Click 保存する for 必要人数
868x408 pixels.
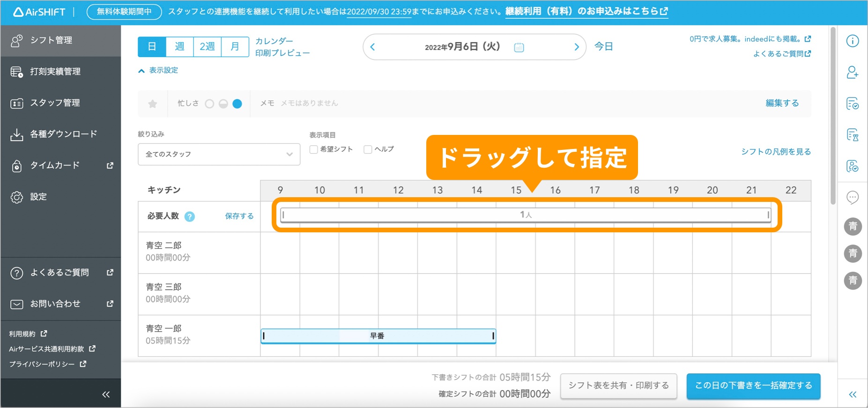pos(239,216)
